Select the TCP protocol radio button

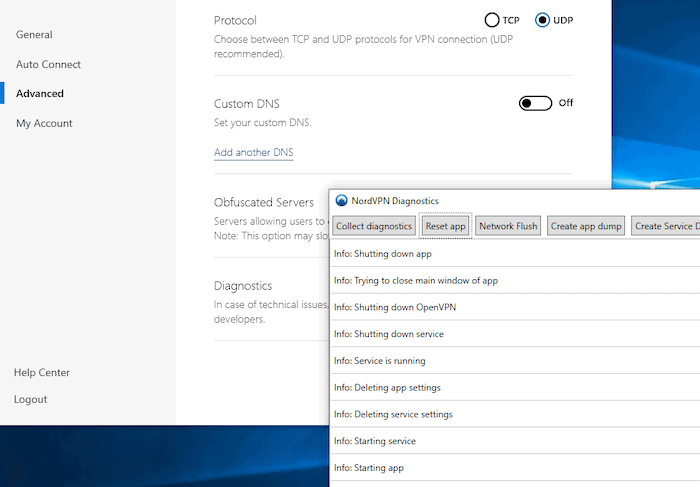(491, 20)
